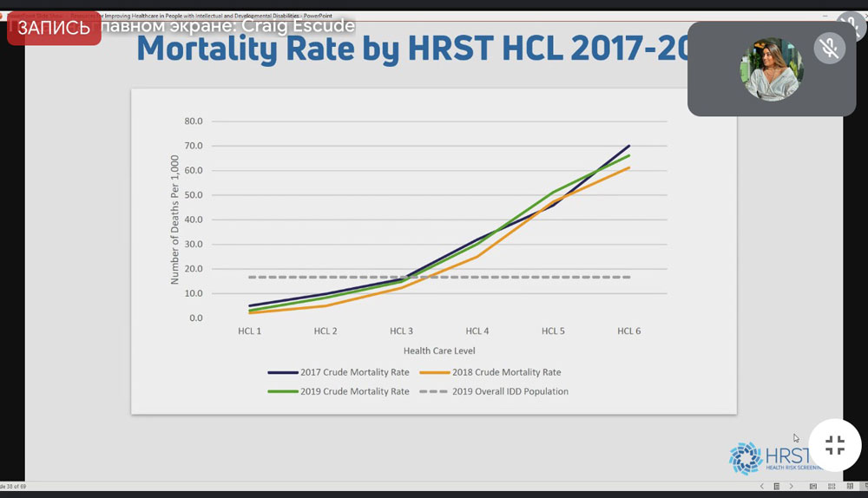Exit fullscreen with the collapse arrows button

click(834, 446)
